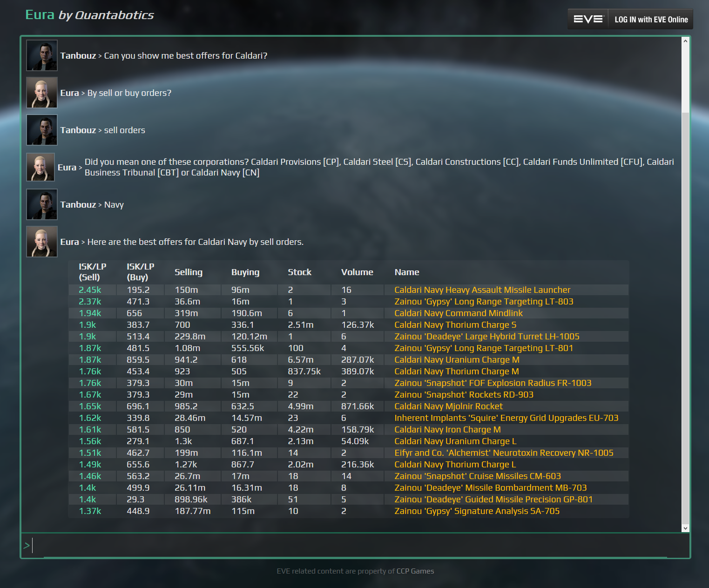Click the ISK/LP (Sell) column header

[93, 272]
